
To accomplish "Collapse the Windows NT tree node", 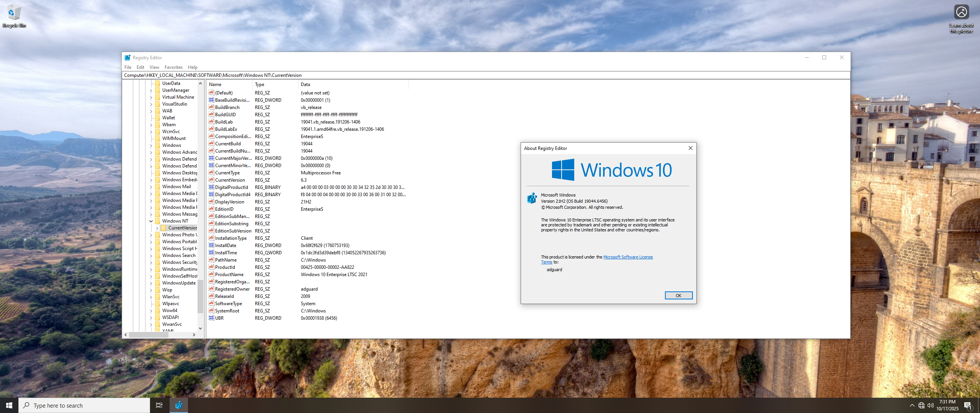I will 151,221.
